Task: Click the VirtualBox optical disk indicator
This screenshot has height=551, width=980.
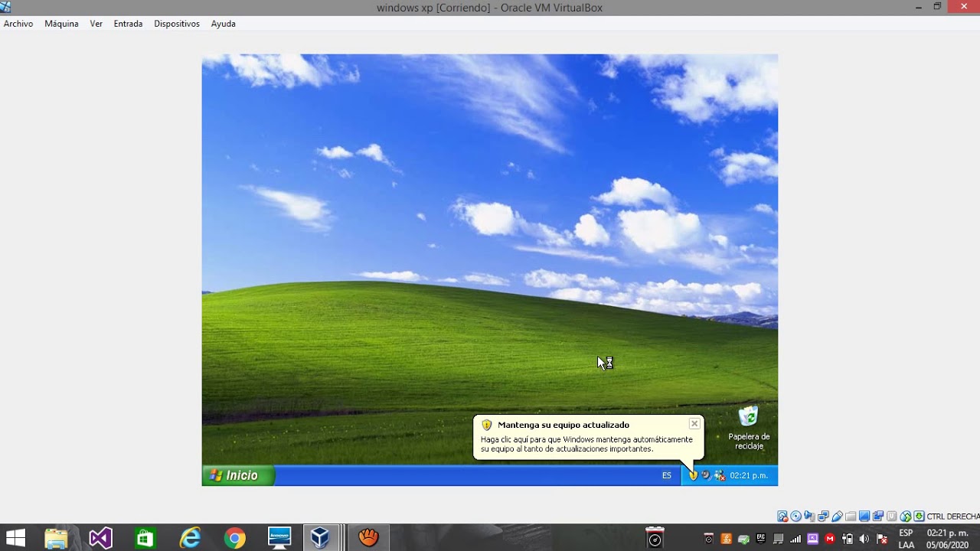Action: coord(795,517)
